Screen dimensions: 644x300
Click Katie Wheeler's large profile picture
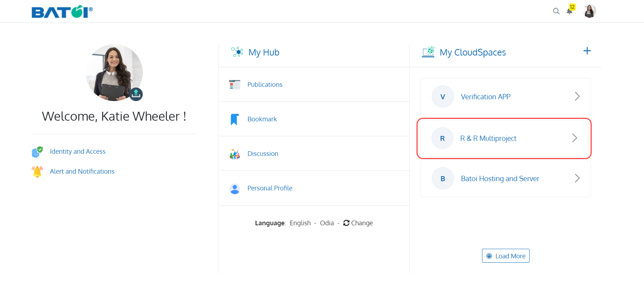pos(114,73)
